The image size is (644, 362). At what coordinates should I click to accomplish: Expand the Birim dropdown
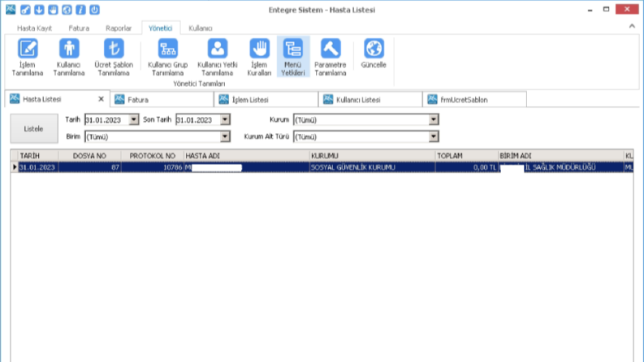point(225,136)
